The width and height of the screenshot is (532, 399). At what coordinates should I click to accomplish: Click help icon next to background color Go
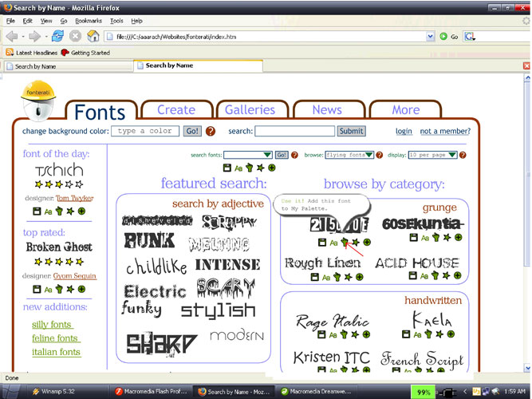(x=211, y=131)
